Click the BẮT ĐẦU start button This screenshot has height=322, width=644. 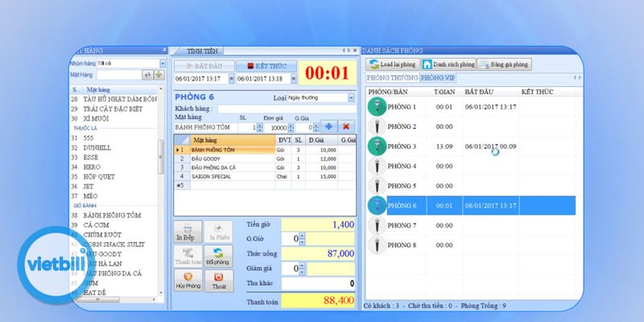point(204,66)
